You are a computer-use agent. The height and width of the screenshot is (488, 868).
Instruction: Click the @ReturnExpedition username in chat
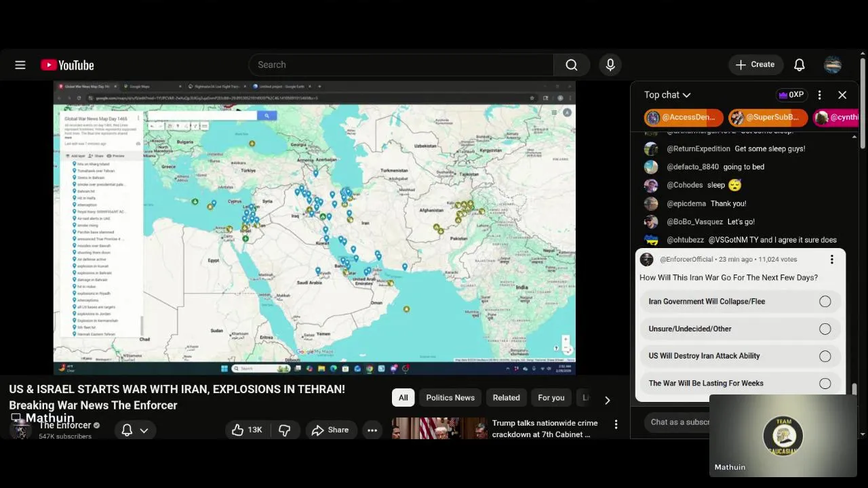pyautogui.click(x=698, y=148)
